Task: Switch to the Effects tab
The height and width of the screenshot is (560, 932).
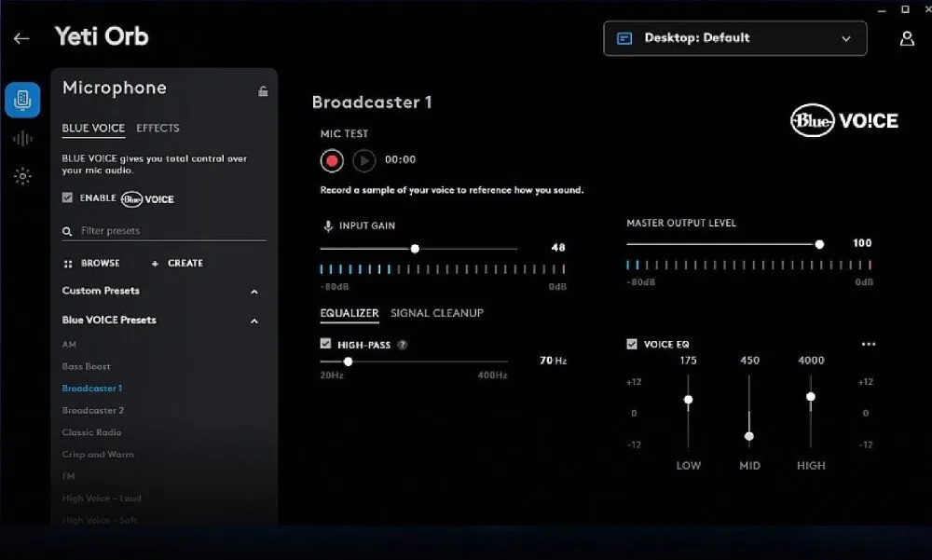Action: point(158,129)
